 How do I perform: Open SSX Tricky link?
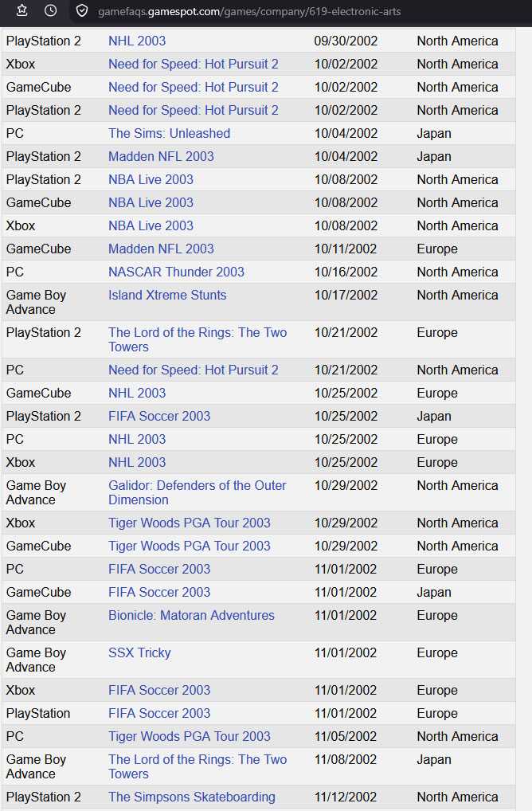click(139, 652)
